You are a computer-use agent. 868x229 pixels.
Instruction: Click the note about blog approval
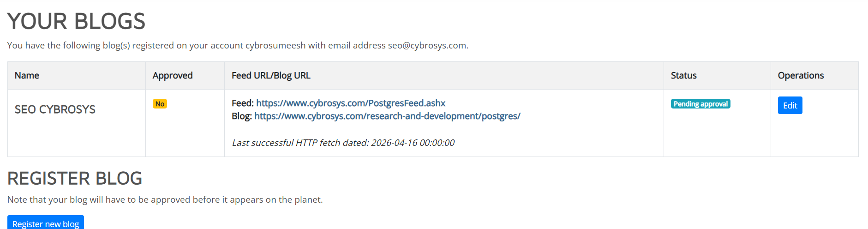(x=165, y=199)
